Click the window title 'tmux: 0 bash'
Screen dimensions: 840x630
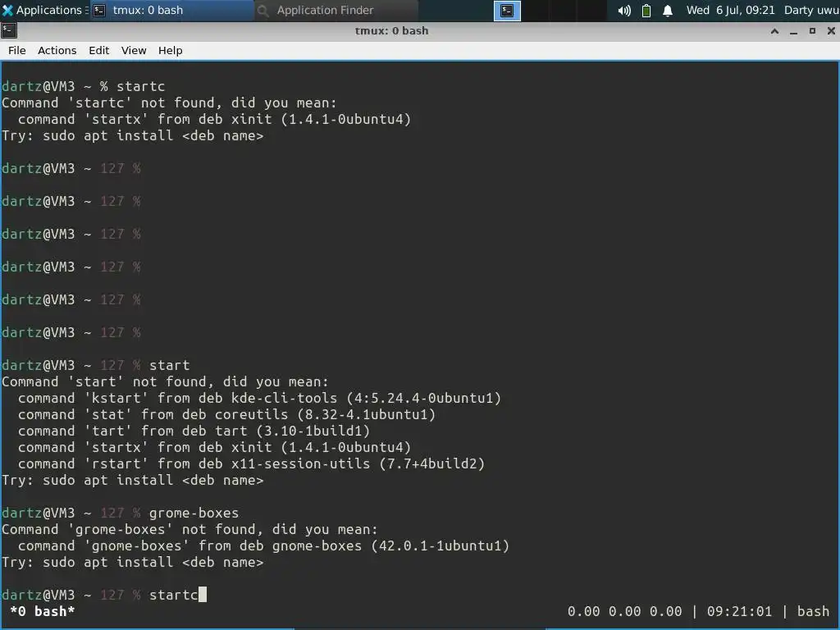point(391,31)
